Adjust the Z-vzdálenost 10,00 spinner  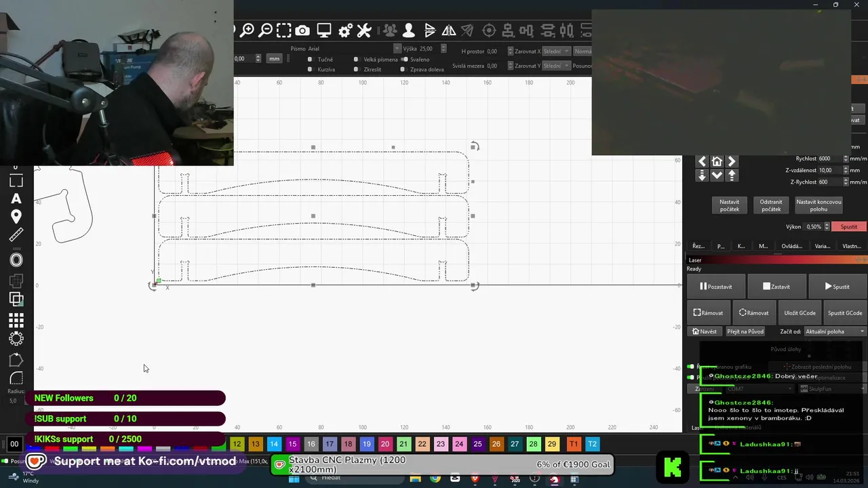pos(846,170)
